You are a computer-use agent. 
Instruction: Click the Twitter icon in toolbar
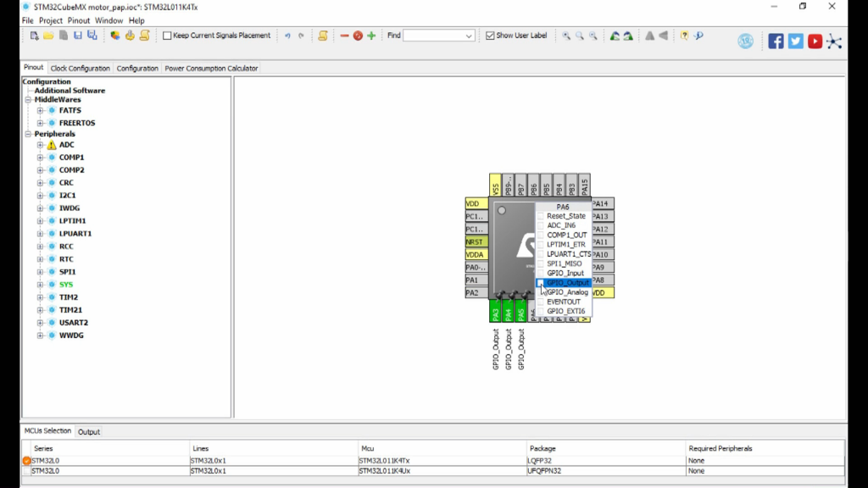[x=795, y=41]
